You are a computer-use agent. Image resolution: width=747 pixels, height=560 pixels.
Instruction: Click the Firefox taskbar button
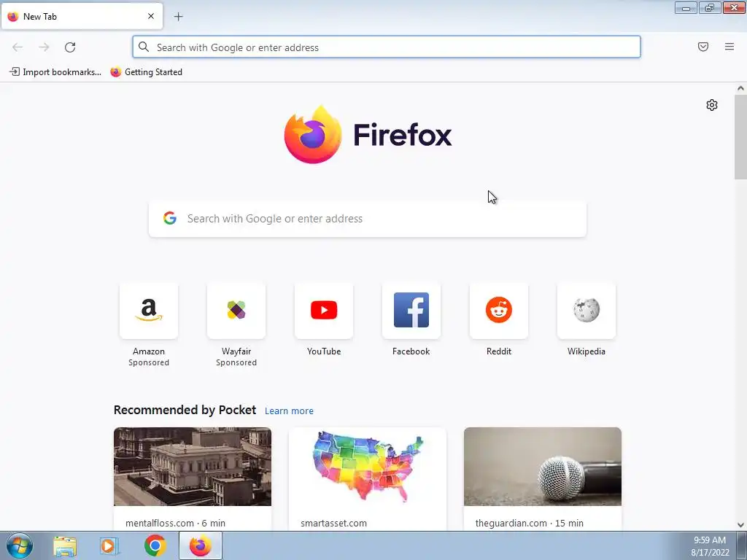click(201, 545)
